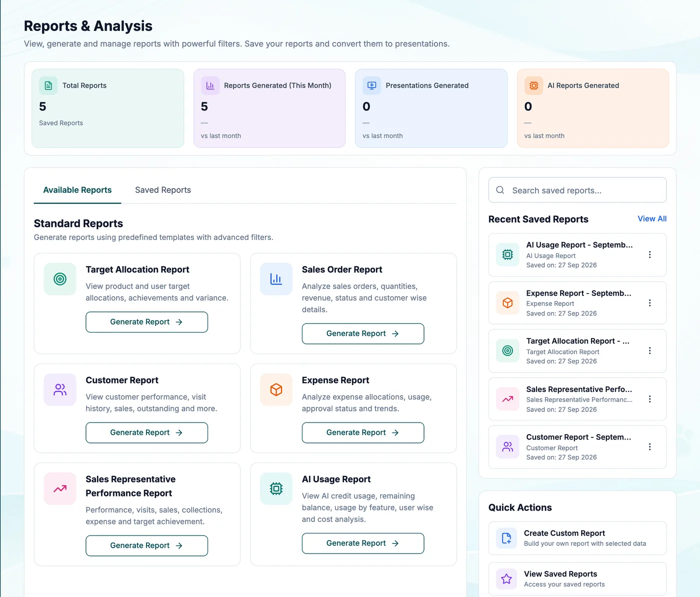The width and height of the screenshot is (700, 597).
Task: Click the Create Custom Report file icon
Action: [x=506, y=538]
